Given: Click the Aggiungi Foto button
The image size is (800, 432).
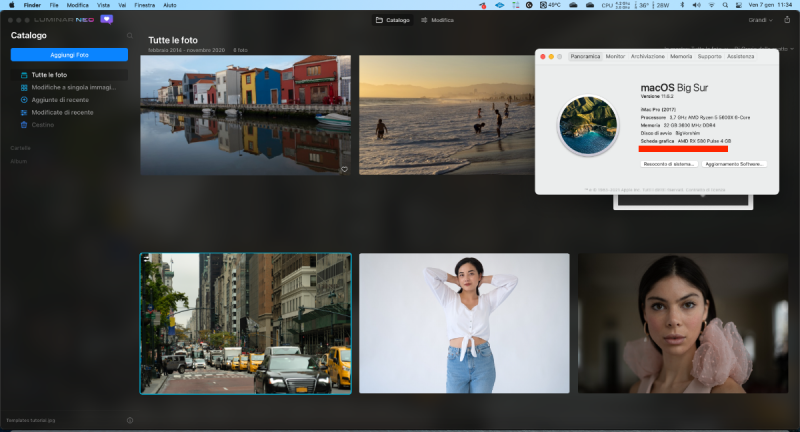Looking at the screenshot, I should [x=69, y=54].
